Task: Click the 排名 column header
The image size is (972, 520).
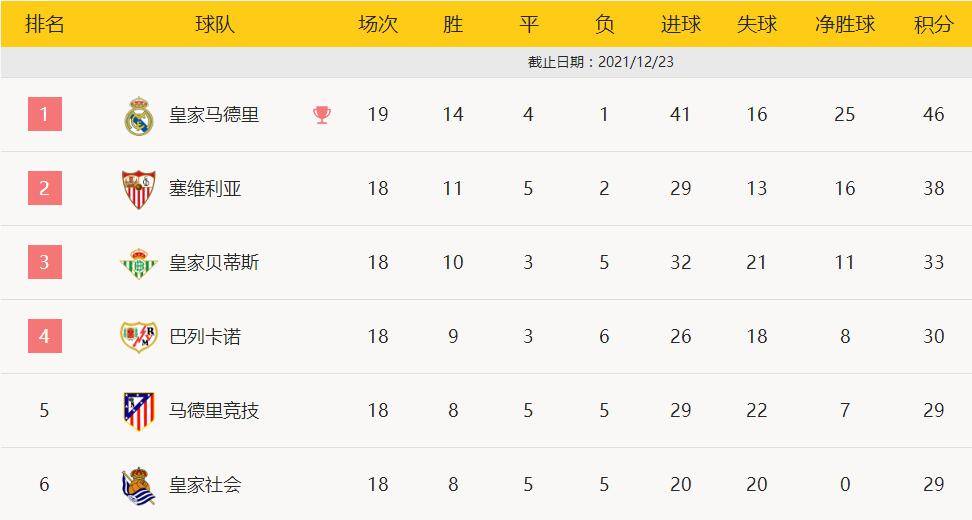Action: click(x=45, y=25)
